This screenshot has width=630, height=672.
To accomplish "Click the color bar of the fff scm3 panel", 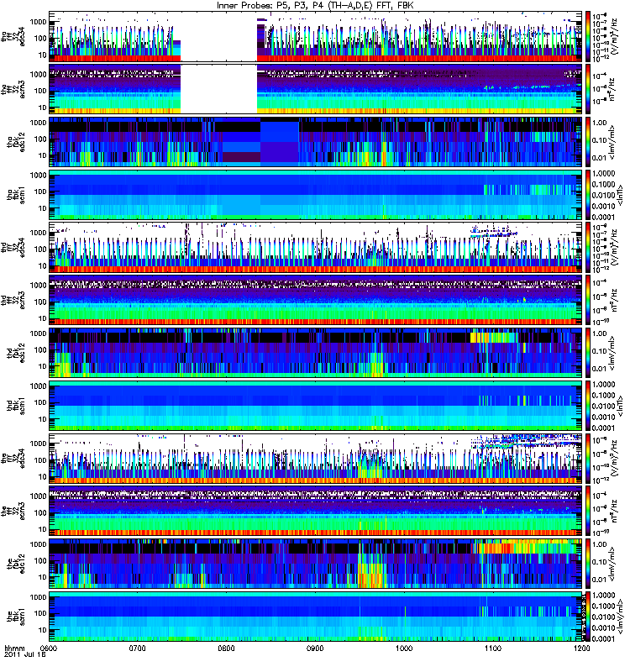I will tap(587, 511).
